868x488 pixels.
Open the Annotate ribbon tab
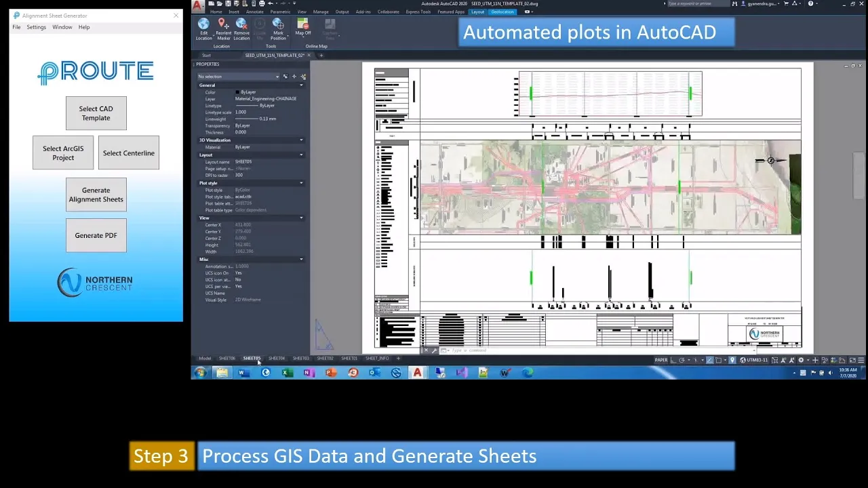(254, 12)
